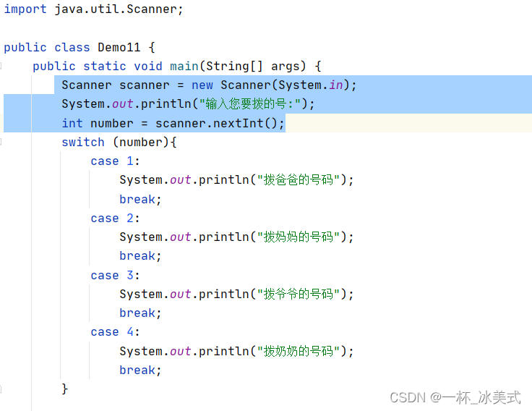Click 'System.out.println' in case 3
Viewport: 532px width, 411px height.
pos(184,294)
